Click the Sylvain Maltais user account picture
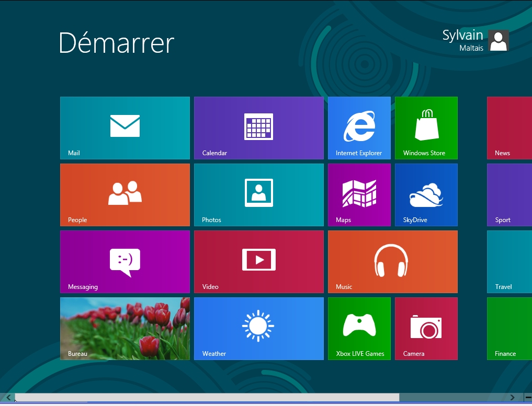The width and height of the screenshot is (532, 406). point(498,41)
